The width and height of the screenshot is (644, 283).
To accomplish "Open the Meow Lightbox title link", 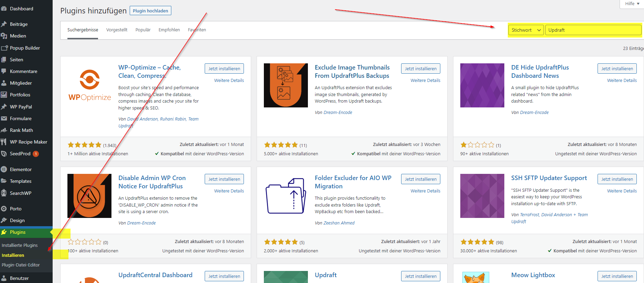I will click(x=533, y=275).
